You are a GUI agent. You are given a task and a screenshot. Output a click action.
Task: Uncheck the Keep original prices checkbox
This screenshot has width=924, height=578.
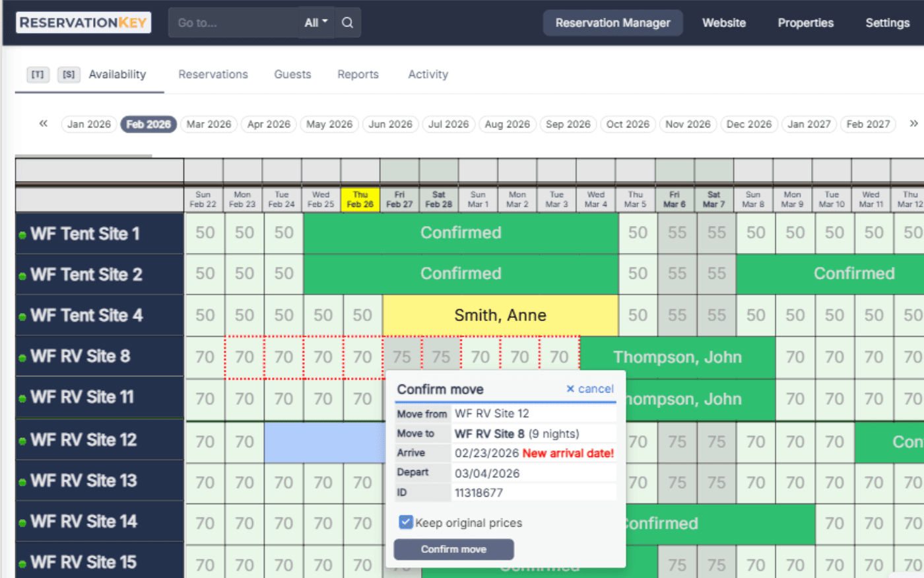[405, 522]
